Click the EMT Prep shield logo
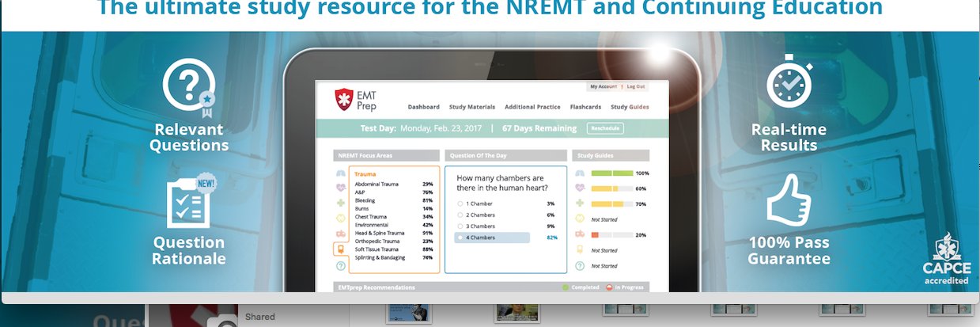 [x=344, y=100]
